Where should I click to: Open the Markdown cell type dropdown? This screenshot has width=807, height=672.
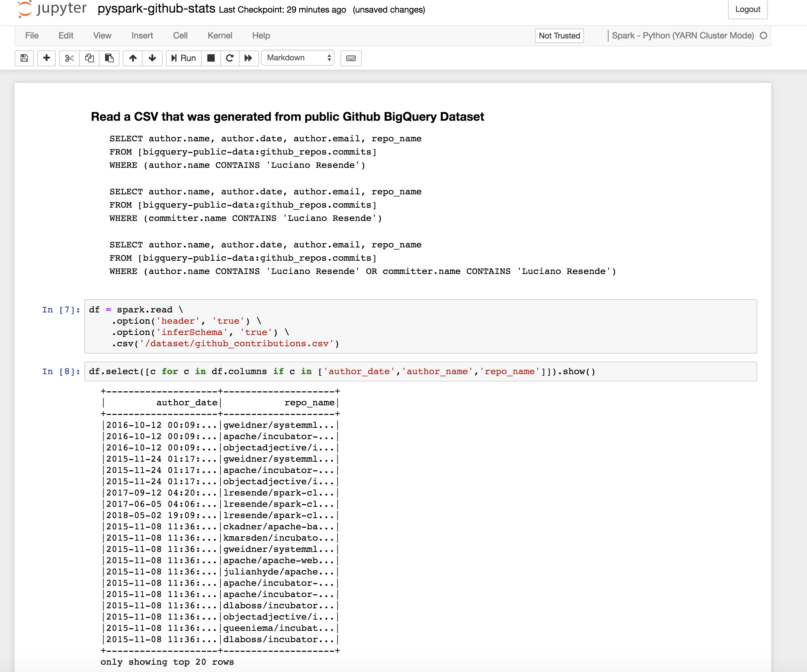(297, 58)
